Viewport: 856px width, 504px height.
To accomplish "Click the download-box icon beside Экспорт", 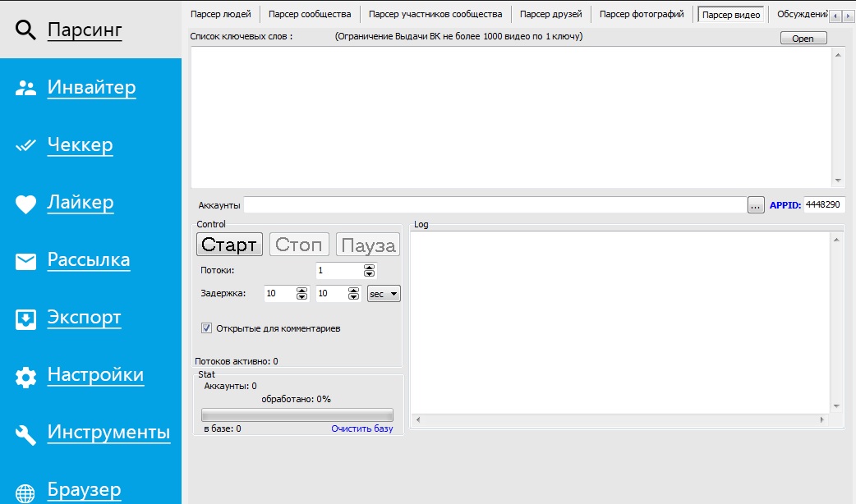I will pos(26,318).
